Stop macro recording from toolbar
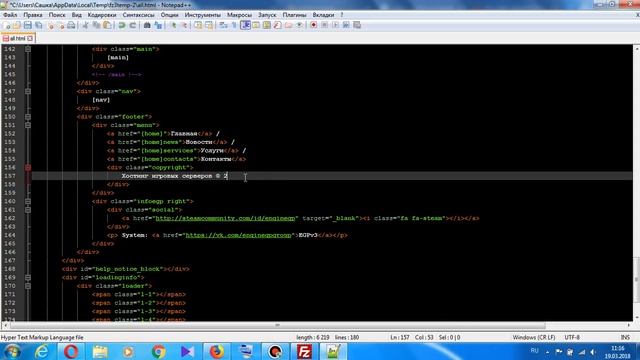The width and height of the screenshot is (640, 360). pyautogui.click(x=324, y=25)
